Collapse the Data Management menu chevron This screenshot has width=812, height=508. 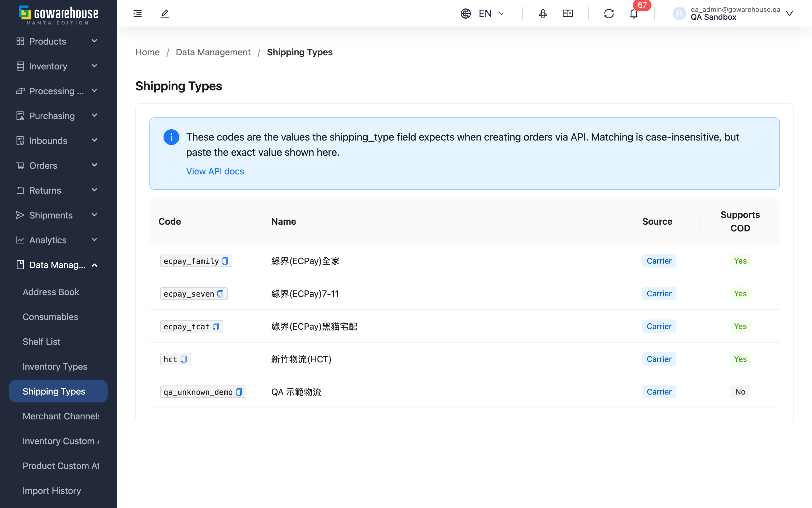tap(95, 265)
